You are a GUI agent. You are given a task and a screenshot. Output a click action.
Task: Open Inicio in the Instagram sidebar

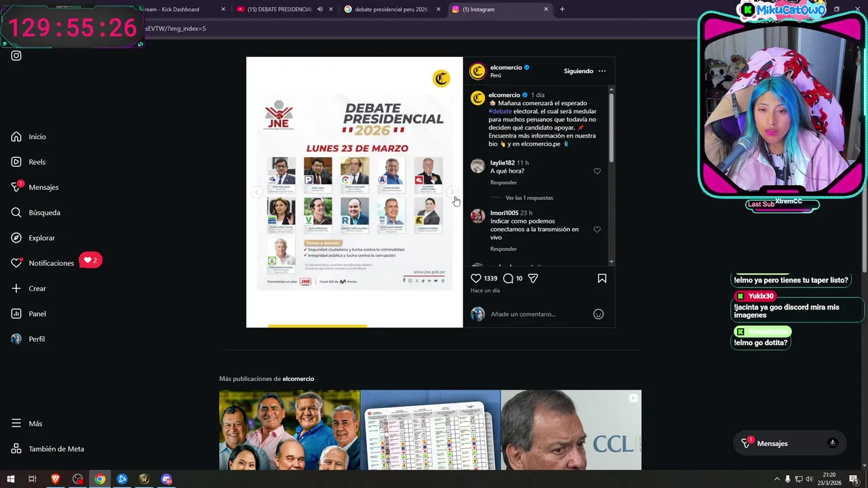pos(28,137)
